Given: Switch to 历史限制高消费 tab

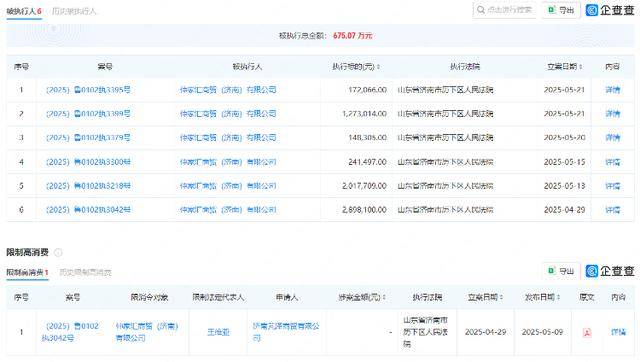Looking at the screenshot, I should 85,272.
